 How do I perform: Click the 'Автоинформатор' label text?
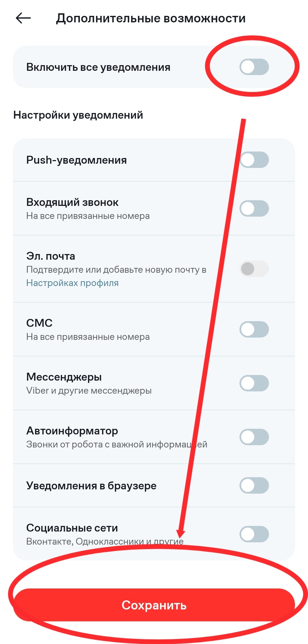pos(72,431)
